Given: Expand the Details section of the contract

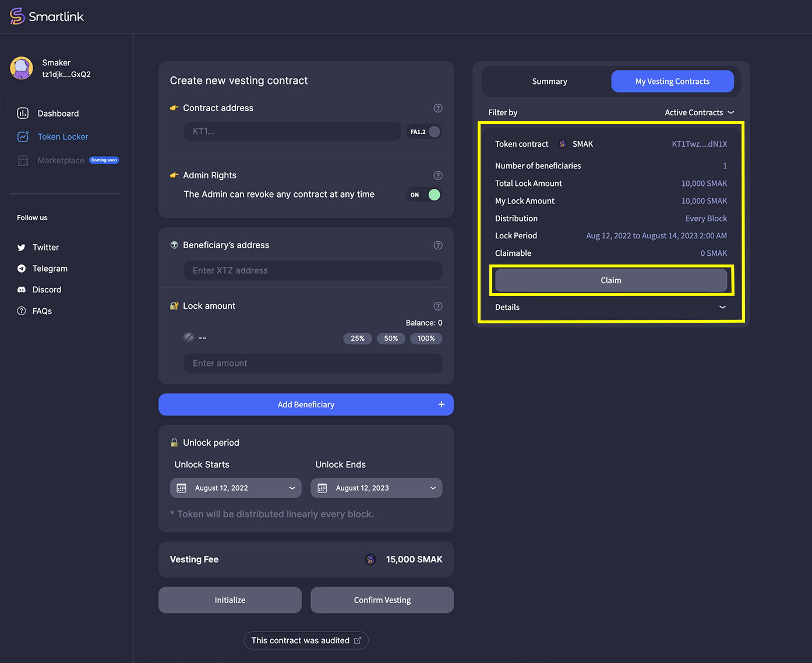Looking at the screenshot, I should (x=611, y=307).
